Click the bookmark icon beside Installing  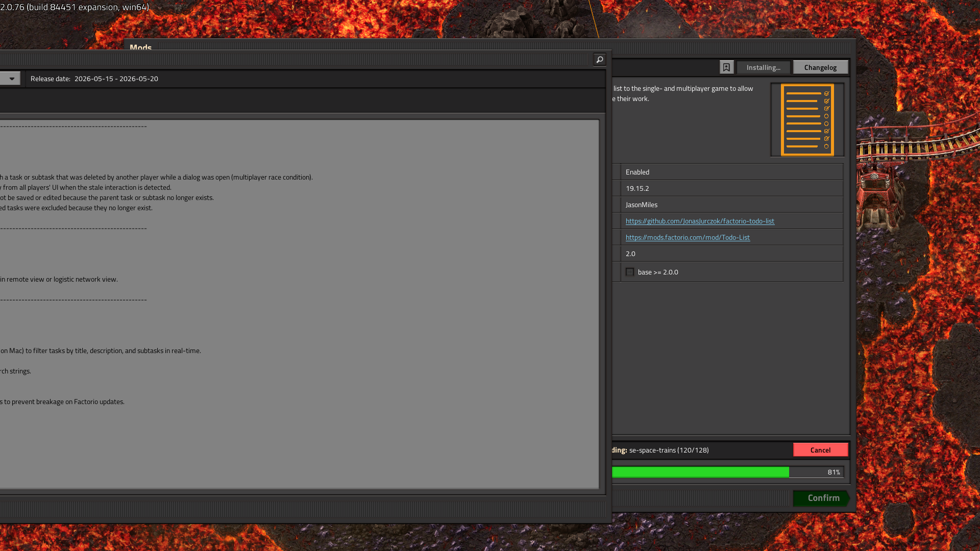pos(726,67)
